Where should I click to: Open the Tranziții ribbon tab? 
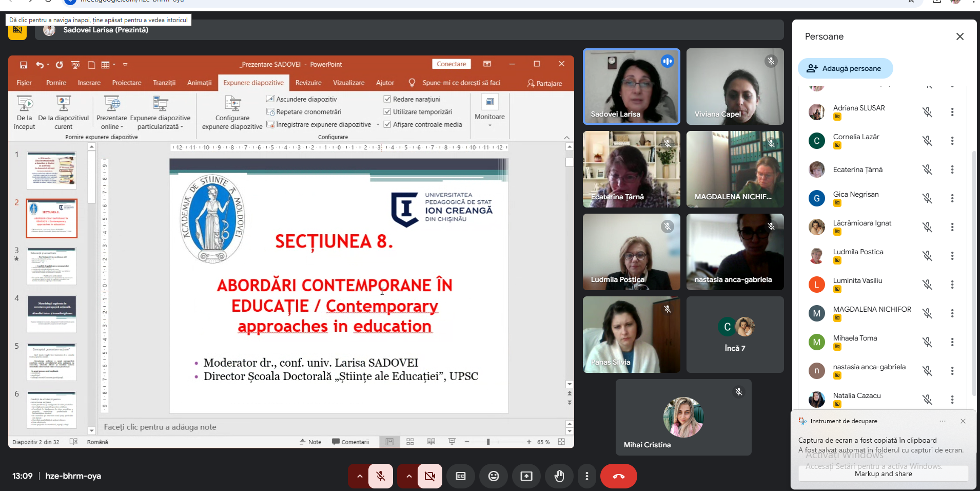tap(164, 83)
